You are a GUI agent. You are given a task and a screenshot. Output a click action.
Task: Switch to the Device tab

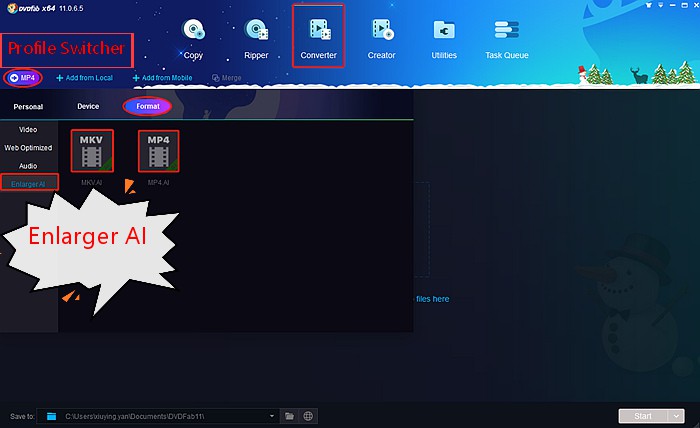[88, 106]
